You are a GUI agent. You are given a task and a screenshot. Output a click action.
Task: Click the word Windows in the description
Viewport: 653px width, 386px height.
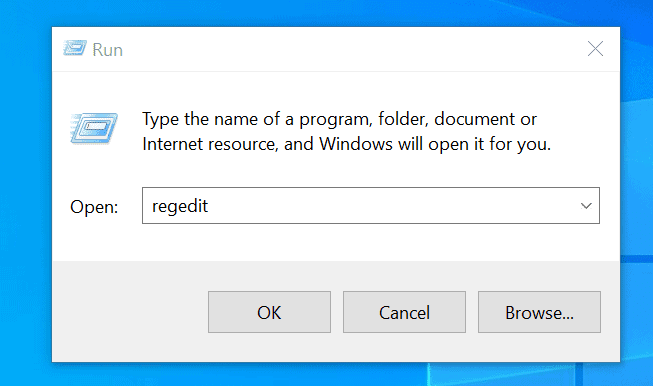tap(356, 144)
